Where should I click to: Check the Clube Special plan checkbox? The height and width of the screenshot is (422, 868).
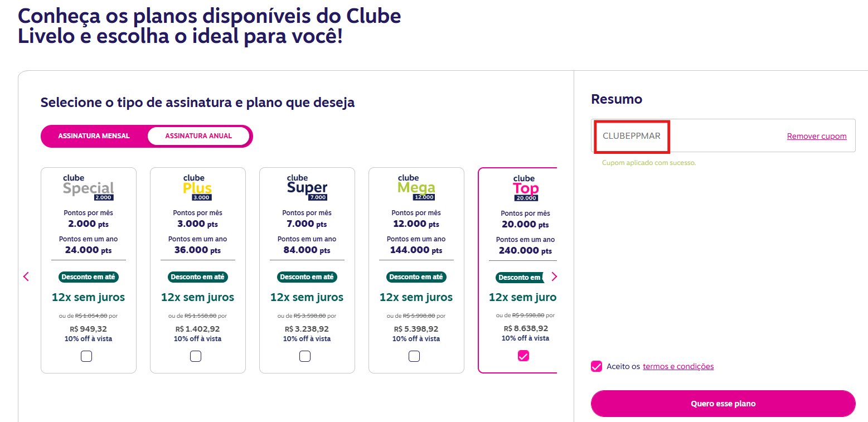pos(86,356)
